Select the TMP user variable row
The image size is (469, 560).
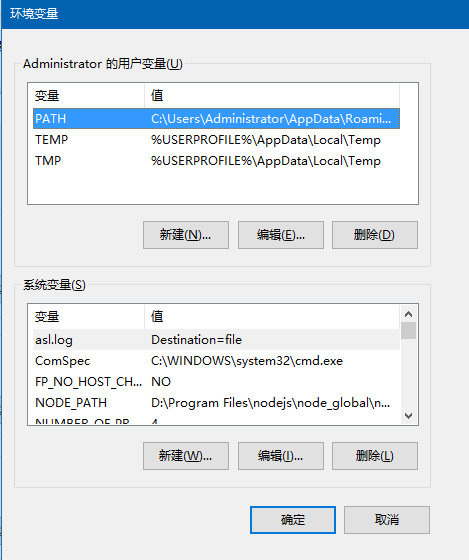tap(216, 161)
